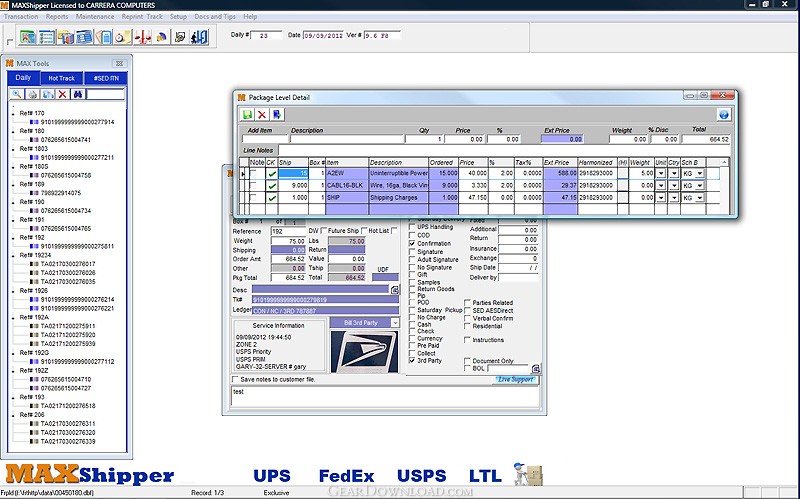Image resolution: width=800 pixels, height=499 pixels.
Task: Click the binoculars find icon in MAX Tools
Action: pyautogui.click(x=78, y=94)
